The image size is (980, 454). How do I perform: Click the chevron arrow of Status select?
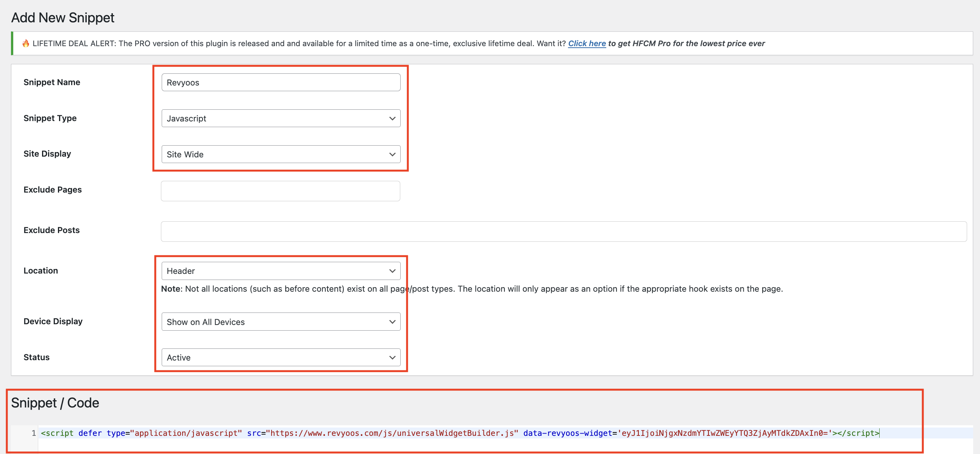(x=392, y=358)
